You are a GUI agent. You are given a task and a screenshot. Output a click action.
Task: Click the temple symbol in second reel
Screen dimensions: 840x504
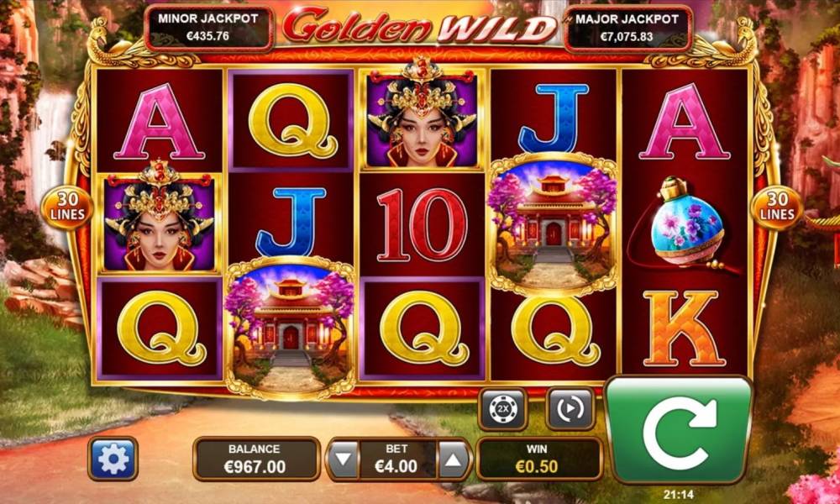pos(291,327)
